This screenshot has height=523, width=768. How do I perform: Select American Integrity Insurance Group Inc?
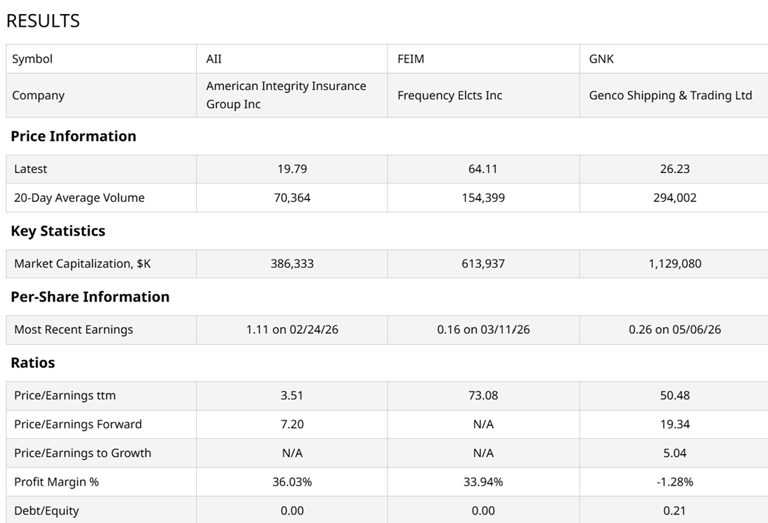click(x=286, y=95)
